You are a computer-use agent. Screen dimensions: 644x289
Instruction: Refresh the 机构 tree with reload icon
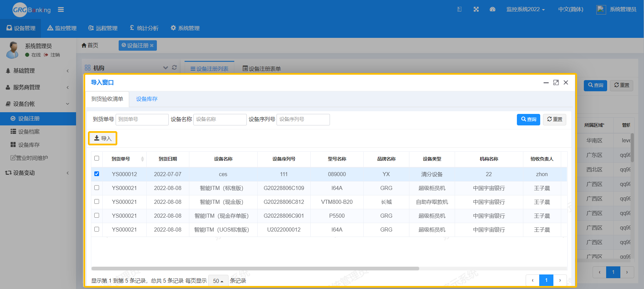coord(174,68)
